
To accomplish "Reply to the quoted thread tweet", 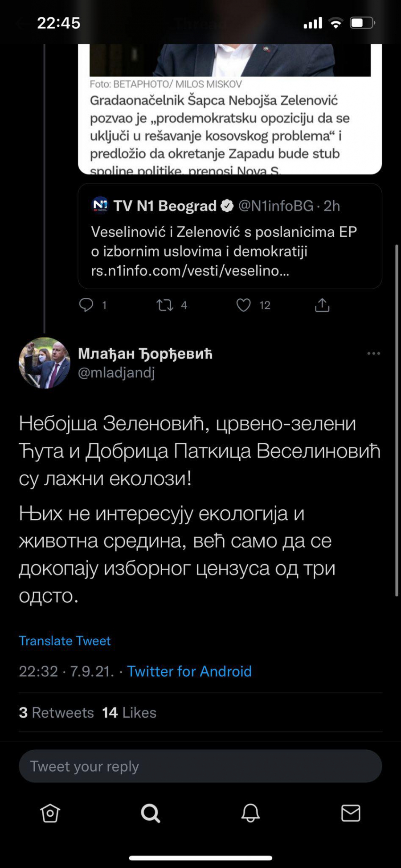I will point(86,305).
